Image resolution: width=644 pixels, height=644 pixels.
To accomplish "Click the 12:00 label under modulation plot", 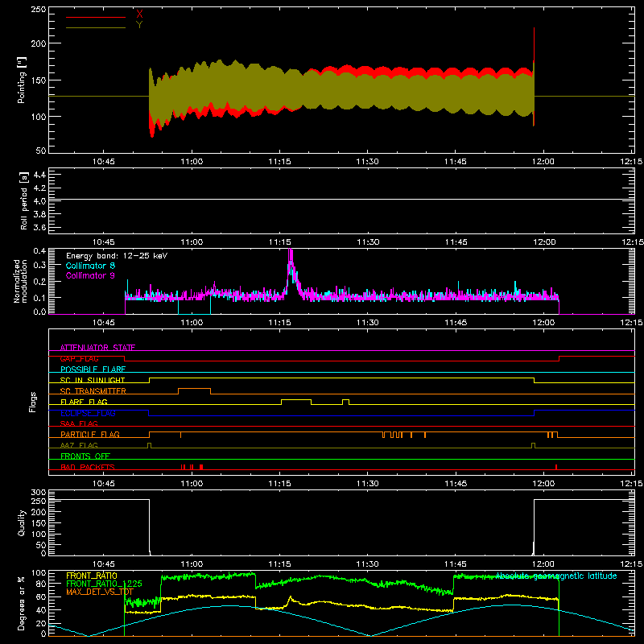I will click(543, 323).
